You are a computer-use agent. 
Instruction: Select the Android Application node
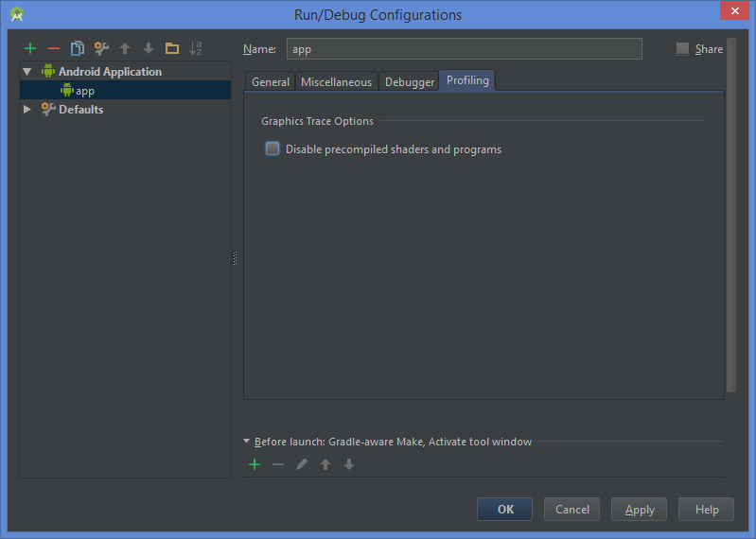110,72
